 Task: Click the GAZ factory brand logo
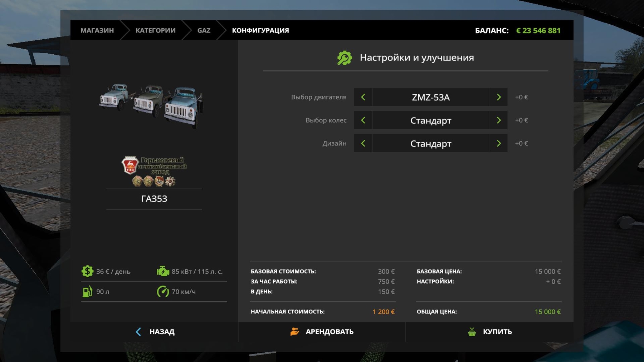click(154, 171)
